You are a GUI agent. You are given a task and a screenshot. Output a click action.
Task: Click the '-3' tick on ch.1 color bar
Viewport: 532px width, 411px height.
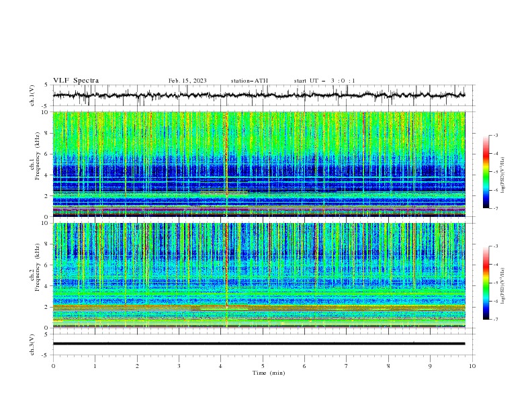(496, 135)
